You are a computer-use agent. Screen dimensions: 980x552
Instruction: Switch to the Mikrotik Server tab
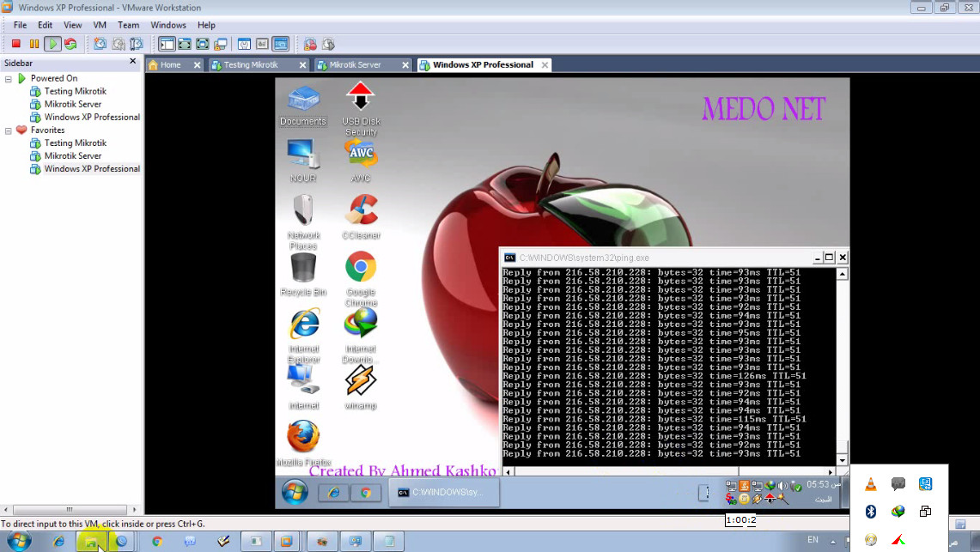pos(355,65)
